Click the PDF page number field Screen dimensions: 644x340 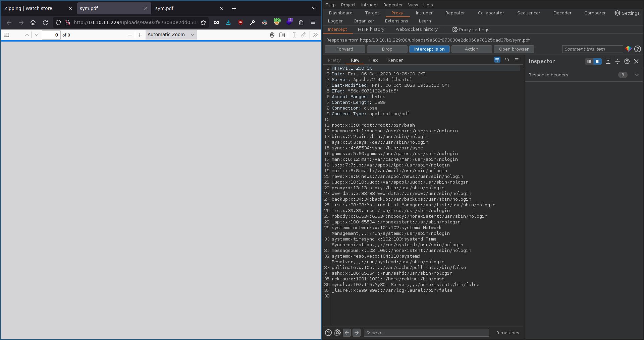(x=51, y=35)
